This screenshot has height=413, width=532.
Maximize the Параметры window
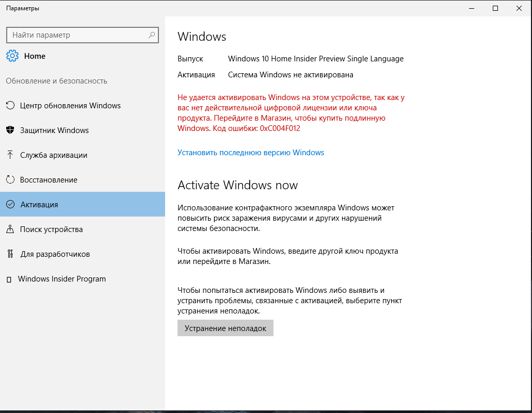click(495, 8)
